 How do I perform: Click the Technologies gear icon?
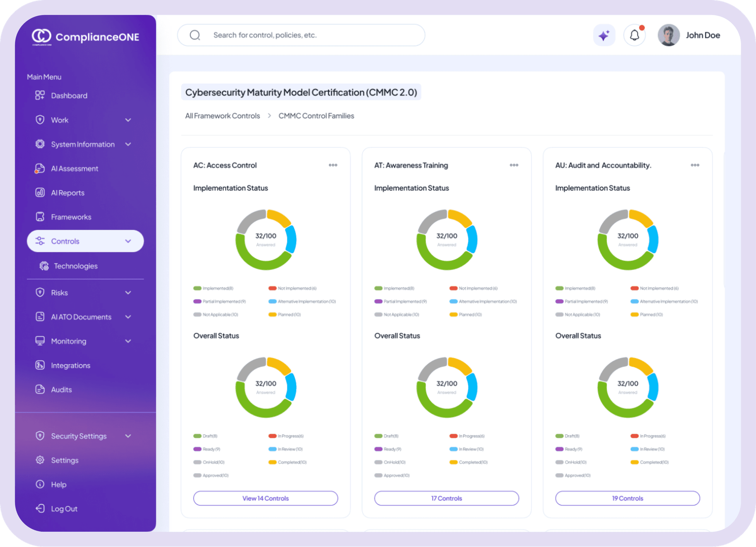point(44,266)
